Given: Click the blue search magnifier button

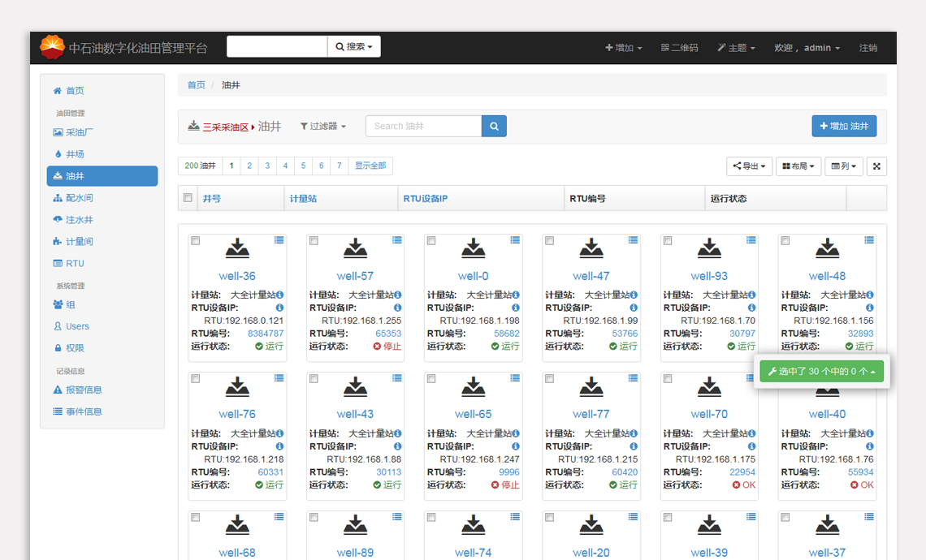Looking at the screenshot, I should [x=494, y=126].
